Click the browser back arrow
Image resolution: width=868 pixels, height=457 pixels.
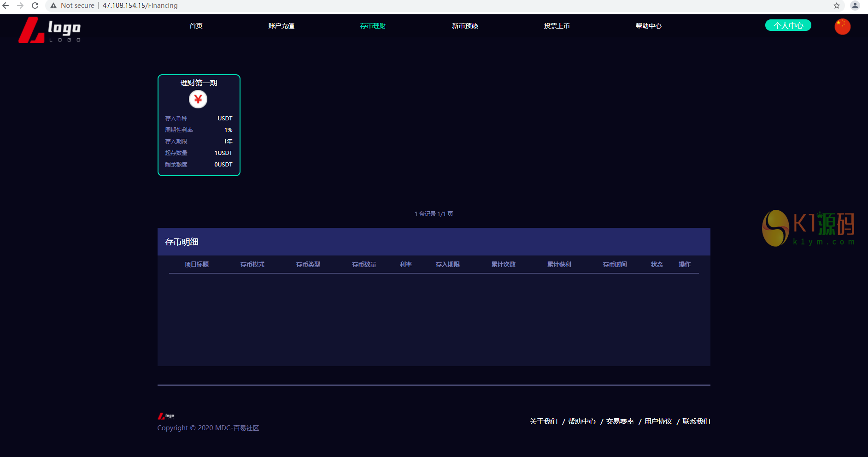[x=6, y=6]
